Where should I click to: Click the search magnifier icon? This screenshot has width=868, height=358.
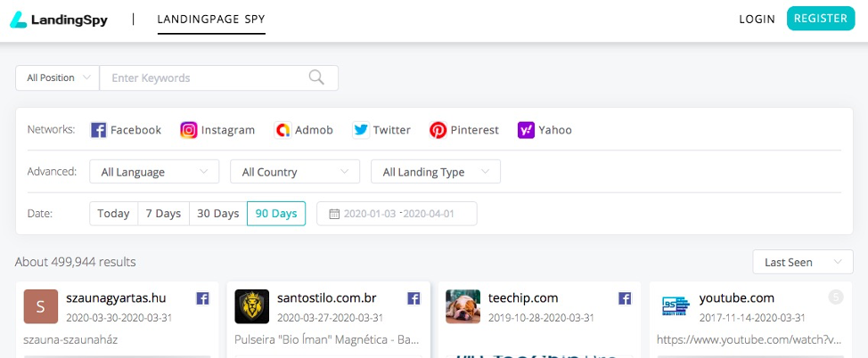(x=316, y=77)
